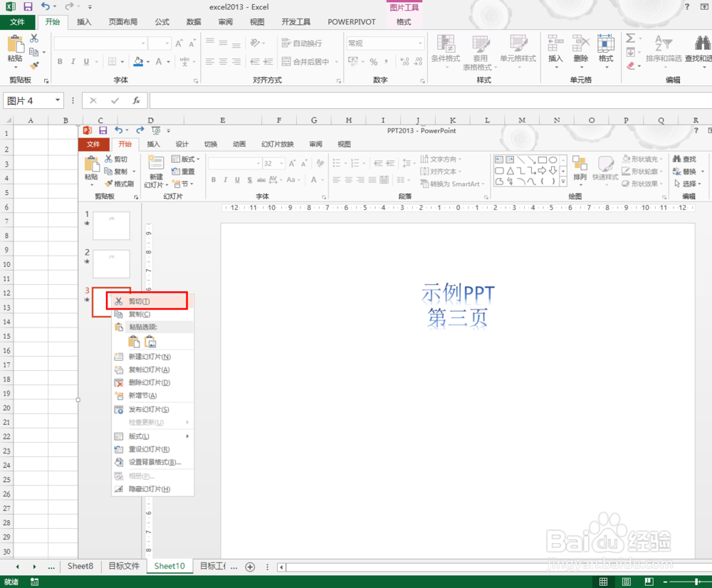Viewport: 712px width, 588px height.
Task: Click the zoom slider handle in status bar
Action: coord(696,582)
